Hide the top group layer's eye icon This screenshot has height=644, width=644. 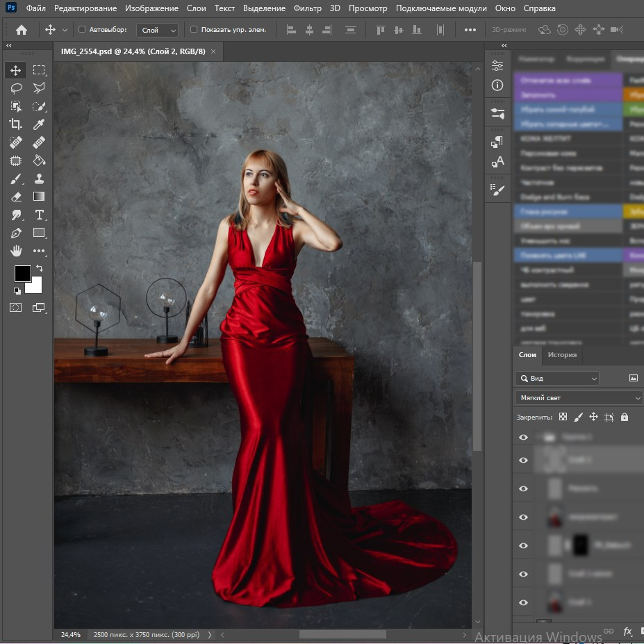(x=523, y=438)
